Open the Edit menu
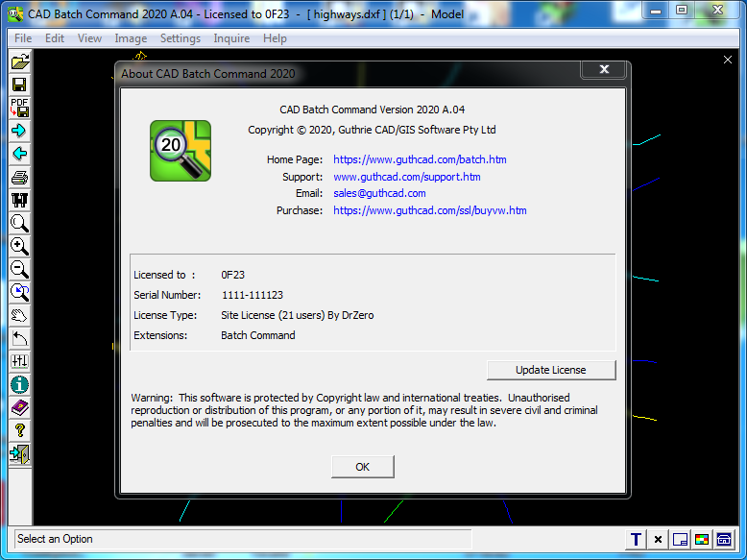This screenshot has width=747, height=560. click(55, 38)
